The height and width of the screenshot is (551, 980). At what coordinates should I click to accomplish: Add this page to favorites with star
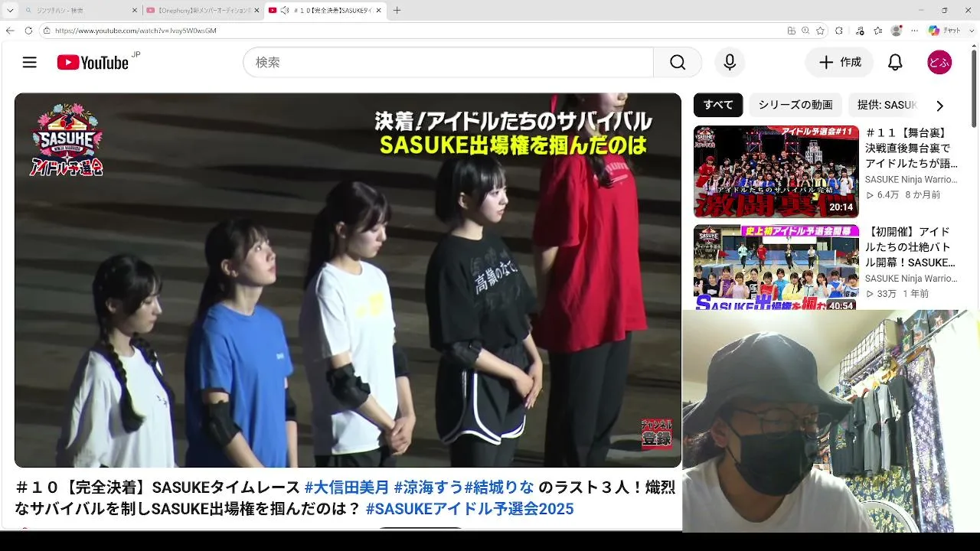pyautogui.click(x=821, y=31)
